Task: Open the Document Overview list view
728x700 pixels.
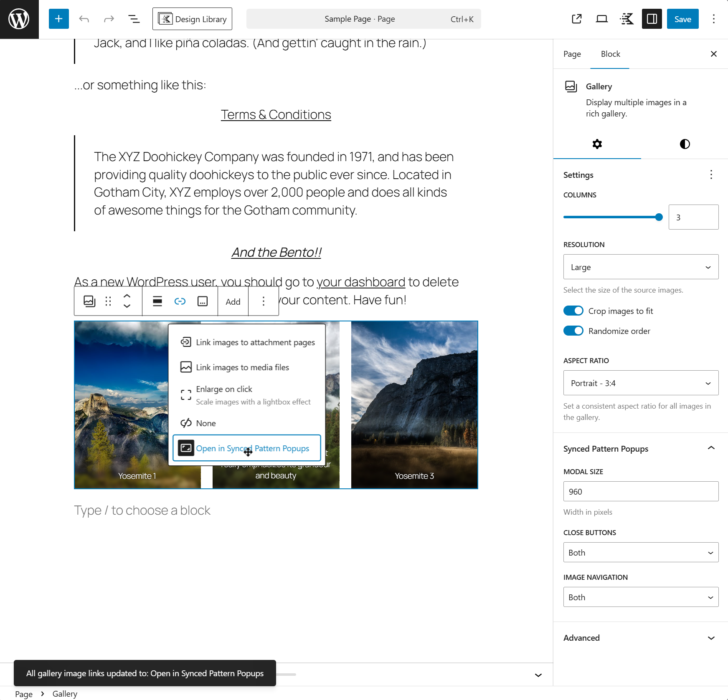Action: click(x=134, y=19)
